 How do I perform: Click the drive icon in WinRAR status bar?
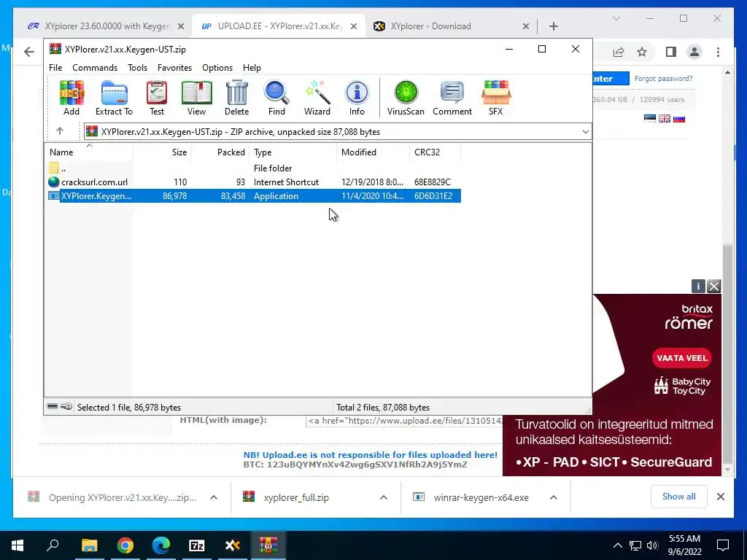pyautogui.click(x=53, y=407)
